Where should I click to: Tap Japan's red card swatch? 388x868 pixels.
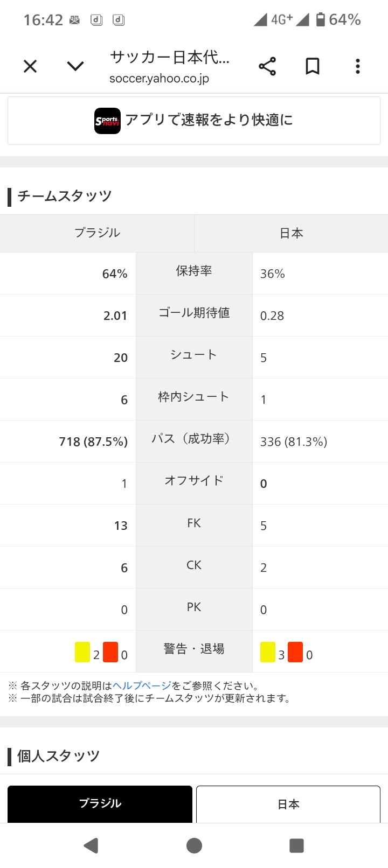pos(295,652)
